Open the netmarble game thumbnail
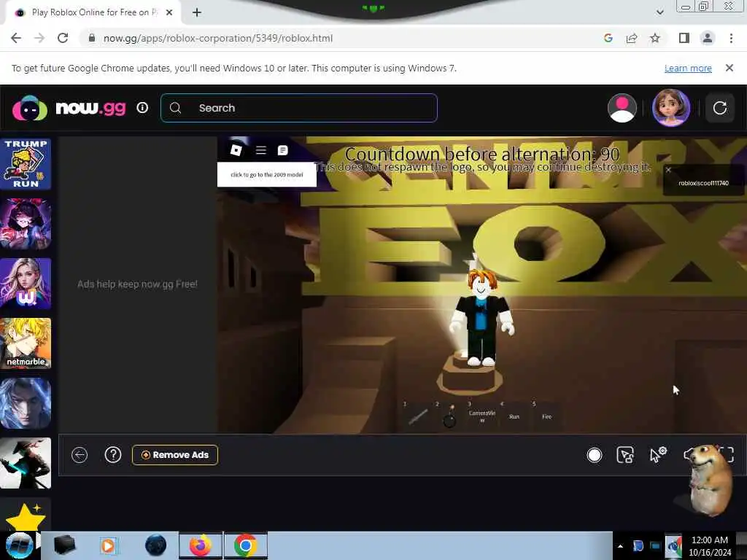Screen dimensions: 747x560 point(26,343)
